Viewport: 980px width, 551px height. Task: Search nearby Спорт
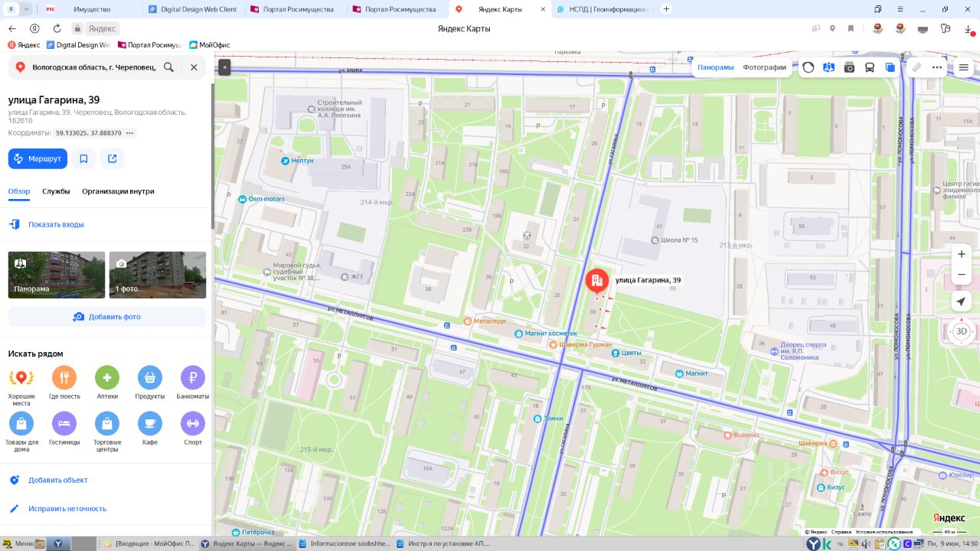point(193,429)
